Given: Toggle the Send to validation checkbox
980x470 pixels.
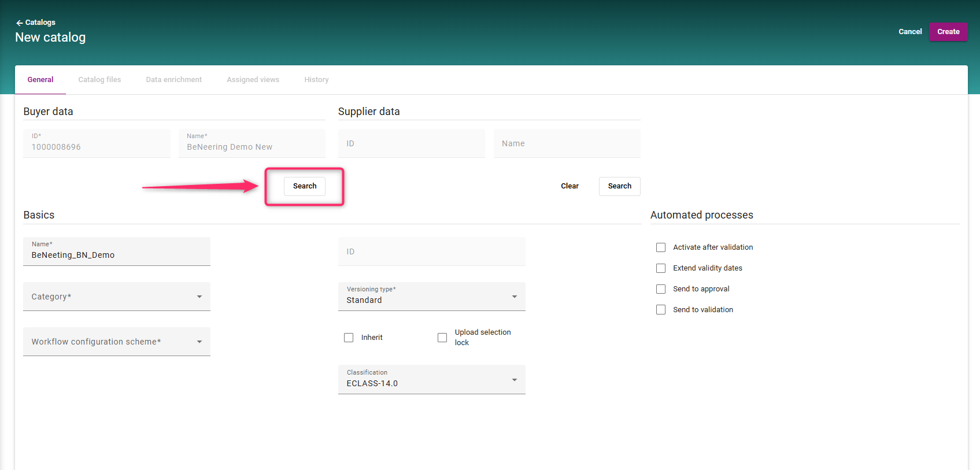Looking at the screenshot, I should [661, 310].
